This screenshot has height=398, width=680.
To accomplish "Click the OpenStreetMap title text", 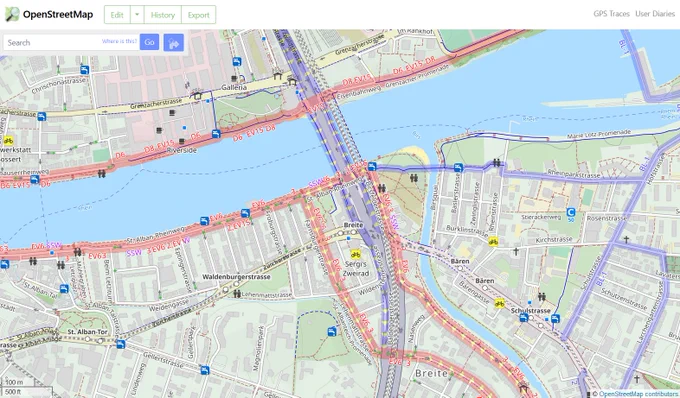I will (x=58, y=14).
